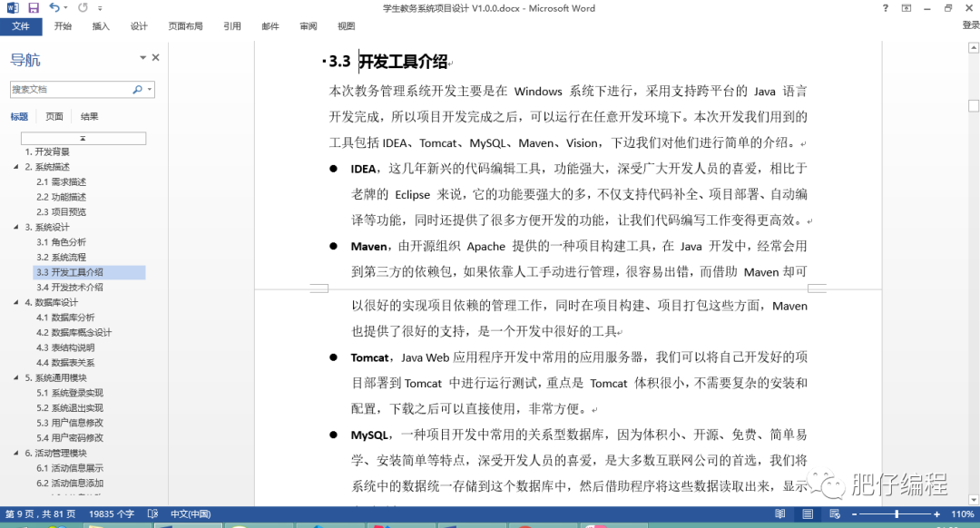The height and width of the screenshot is (528, 980).
Task: Open the 视图 ribbon tab
Action: point(346,26)
